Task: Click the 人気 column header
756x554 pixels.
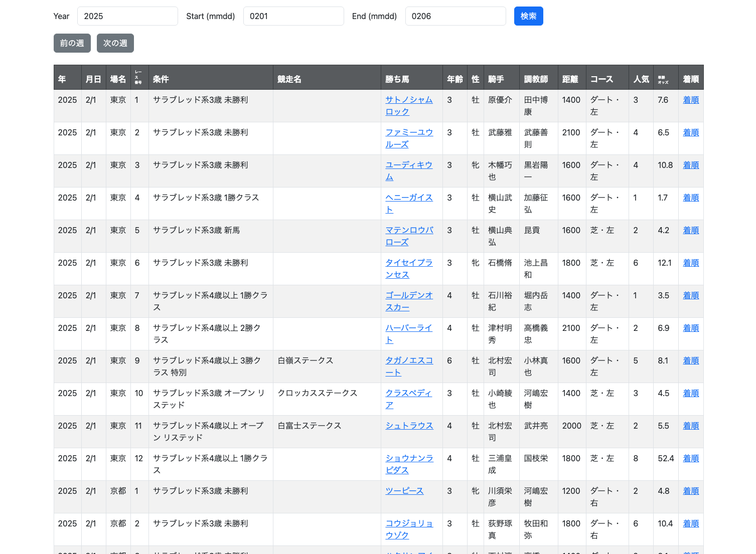Action: (x=641, y=78)
